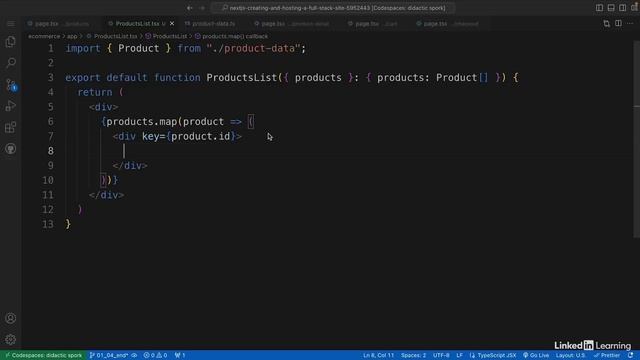Click products.map() callback breadcrumb
This screenshot has width=640, height=360.
[231, 36]
